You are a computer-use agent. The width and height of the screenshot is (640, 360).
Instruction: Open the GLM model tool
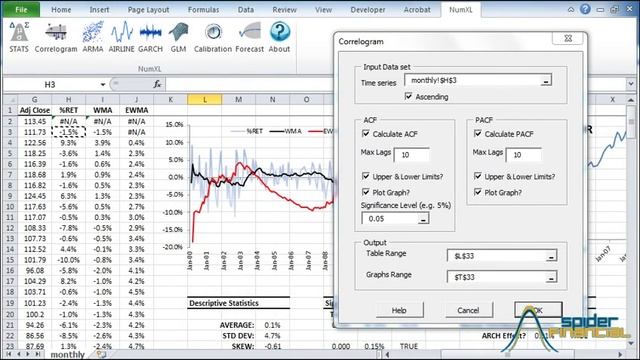(x=178, y=38)
